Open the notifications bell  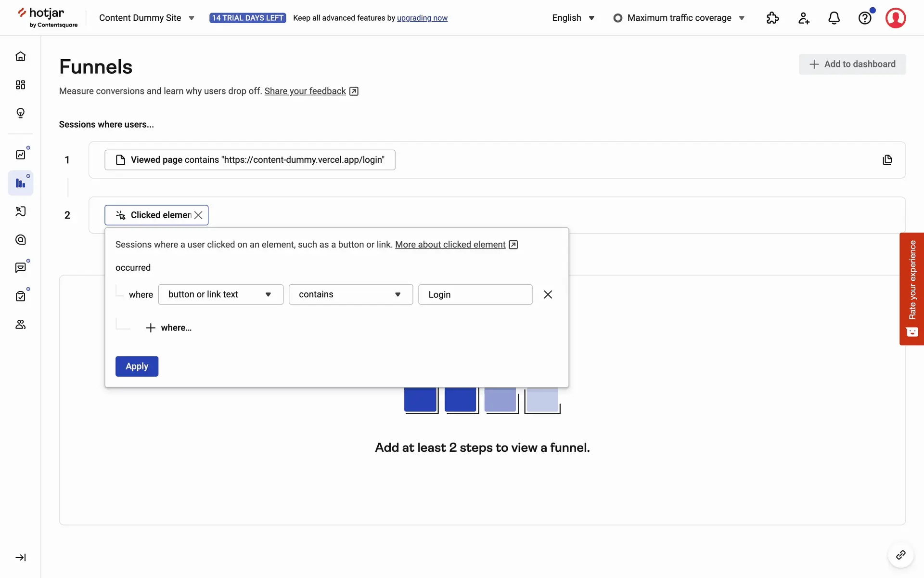[x=834, y=18]
